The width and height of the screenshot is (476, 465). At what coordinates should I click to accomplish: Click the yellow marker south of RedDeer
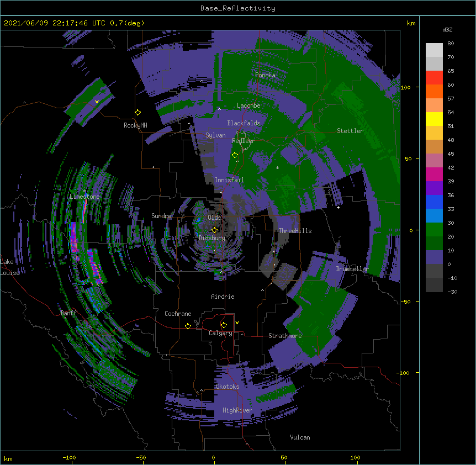click(x=235, y=155)
